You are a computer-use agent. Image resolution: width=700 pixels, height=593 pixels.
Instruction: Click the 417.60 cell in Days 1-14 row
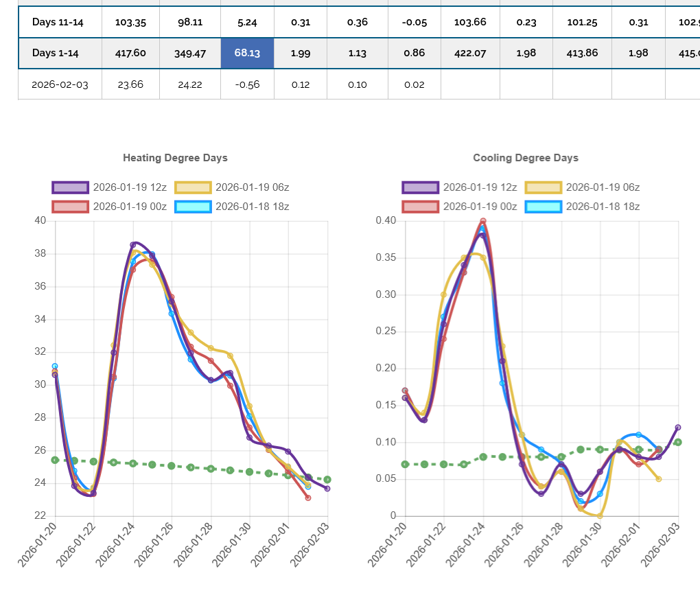pos(130,53)
